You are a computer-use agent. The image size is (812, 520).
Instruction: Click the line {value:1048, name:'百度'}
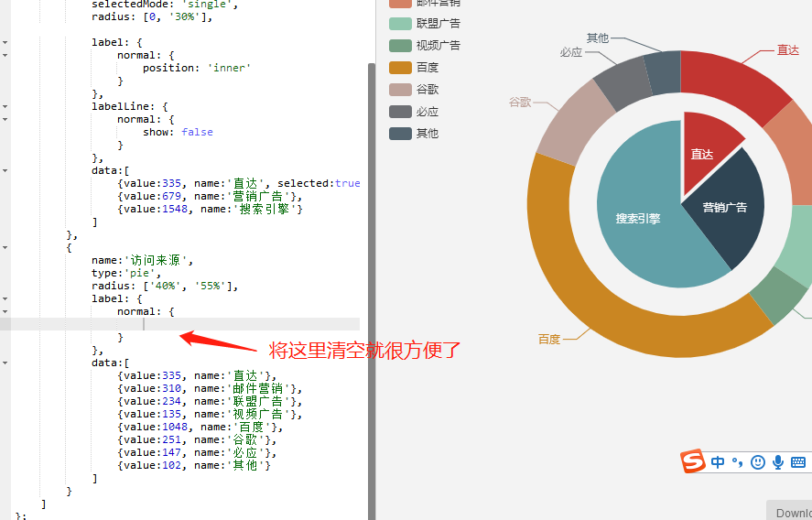click(200, 427)
